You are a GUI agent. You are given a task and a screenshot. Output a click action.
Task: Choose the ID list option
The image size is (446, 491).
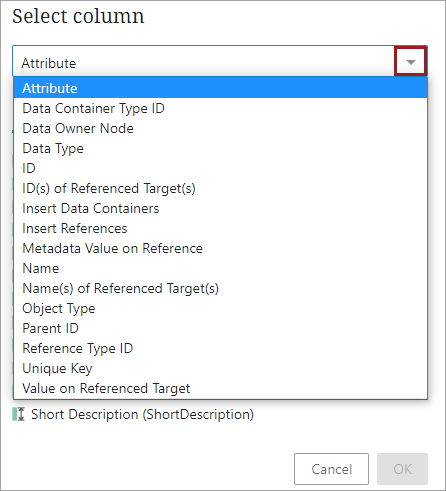tap(220, 168)
